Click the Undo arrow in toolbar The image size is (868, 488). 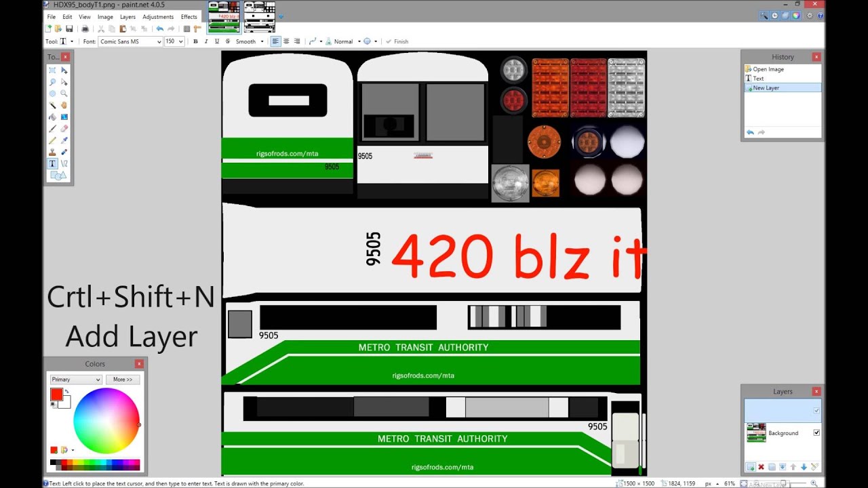[160, 28]
